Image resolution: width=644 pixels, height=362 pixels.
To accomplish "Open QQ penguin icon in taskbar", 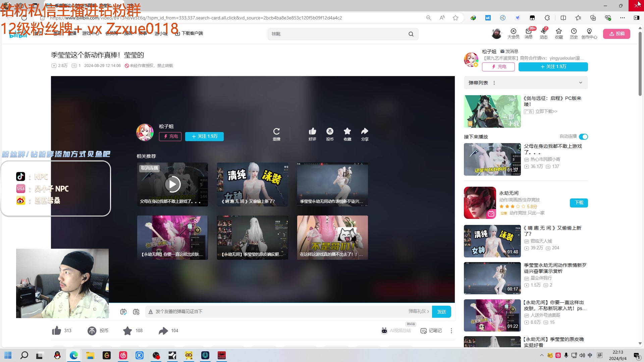I will point(57,355).
